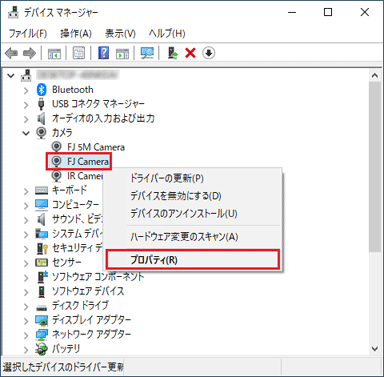
Task: Choose プロパティ(R) from context menu
Action: coord(192,260)
